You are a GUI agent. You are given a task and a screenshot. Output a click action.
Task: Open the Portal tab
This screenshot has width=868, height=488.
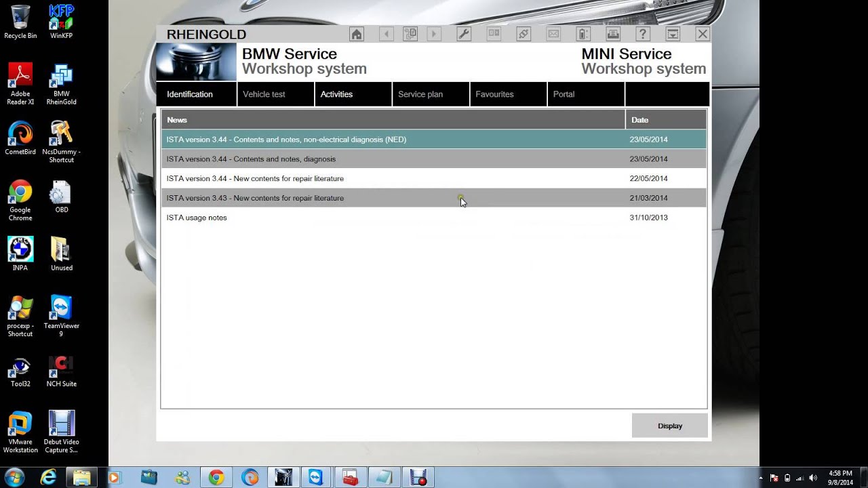click(586, 94)
